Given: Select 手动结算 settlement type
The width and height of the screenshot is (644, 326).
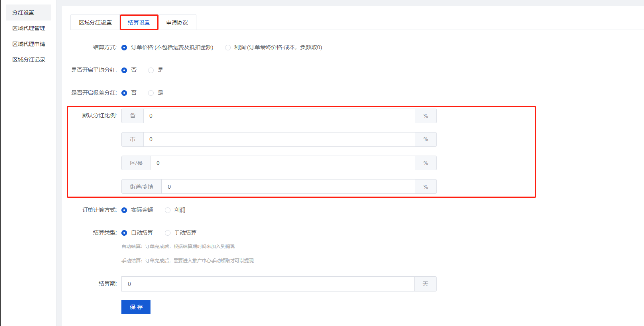Looking at the screenshot, I should click(x=168, y=233).
